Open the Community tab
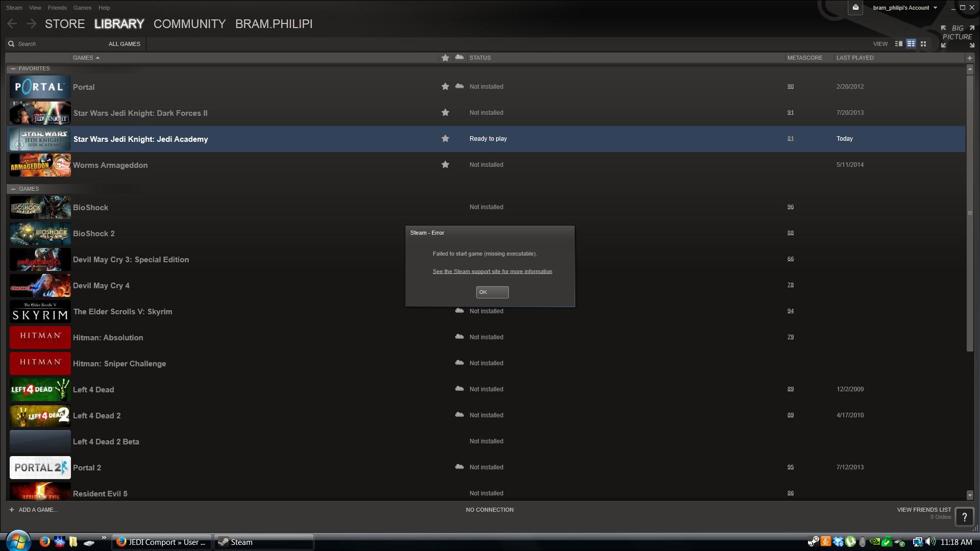980x551 pixels. click(x=189, y=24)
